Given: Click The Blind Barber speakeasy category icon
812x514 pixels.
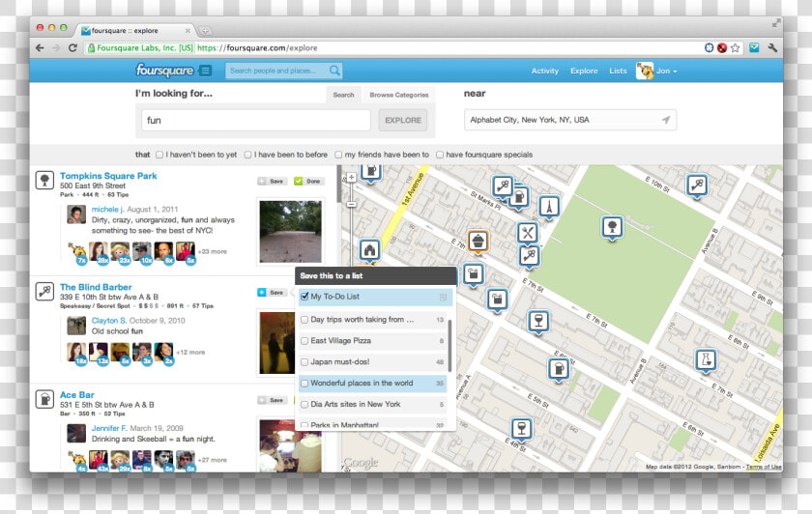Looking at the screenshot, I should (44, 292).
